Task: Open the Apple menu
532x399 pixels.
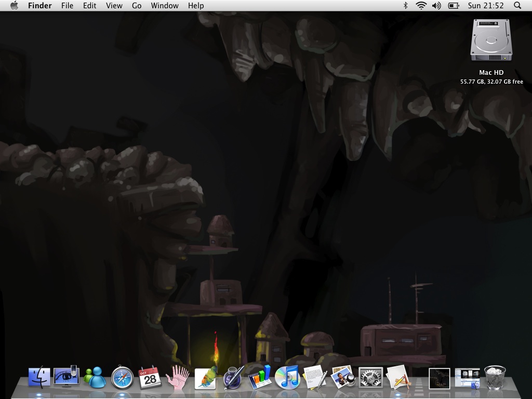Action: click(14, 5)
